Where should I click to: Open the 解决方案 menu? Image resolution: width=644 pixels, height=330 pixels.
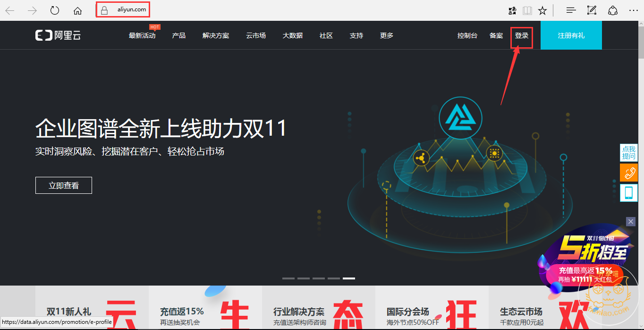pos(216,35)
